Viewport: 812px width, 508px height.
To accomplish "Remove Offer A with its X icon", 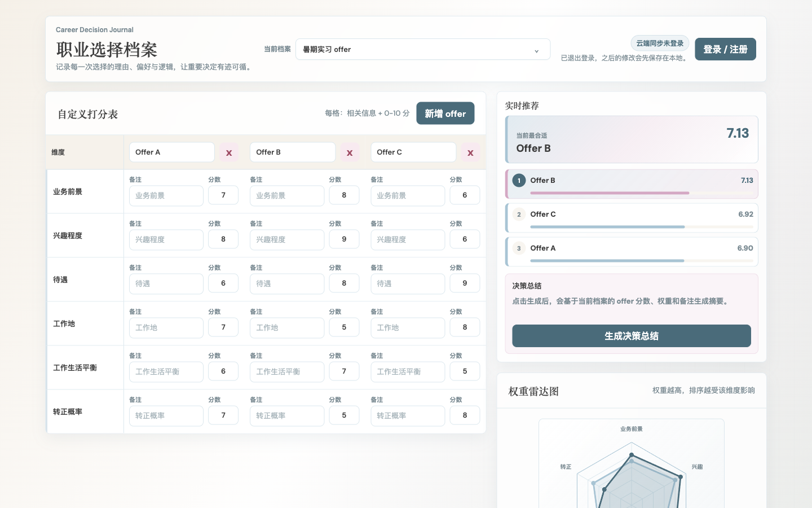I will 229,152.
